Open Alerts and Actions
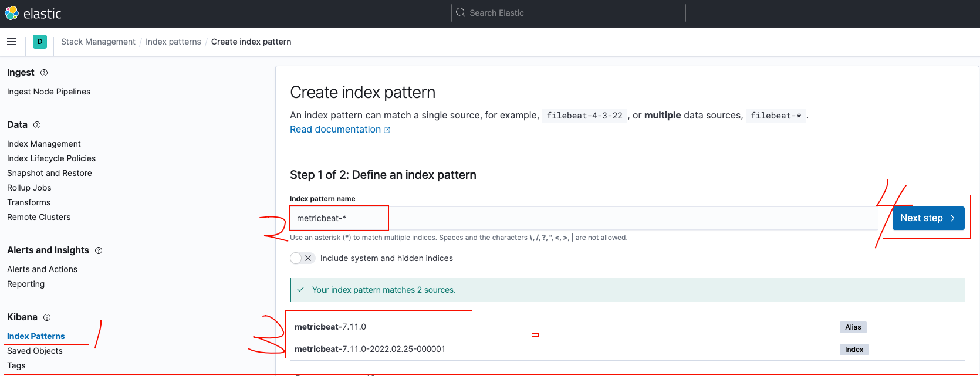980x376 pixels. tap(42, 269)
